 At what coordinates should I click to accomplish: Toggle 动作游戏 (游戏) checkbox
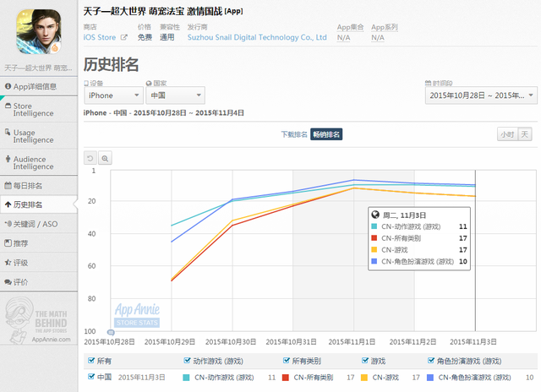187,361
